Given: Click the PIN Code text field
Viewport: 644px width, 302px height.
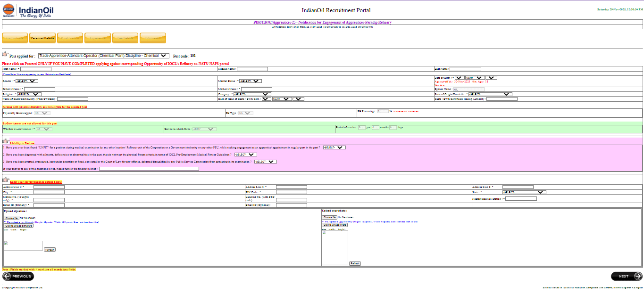Looking at the screenshot, I should click(291, 192).
